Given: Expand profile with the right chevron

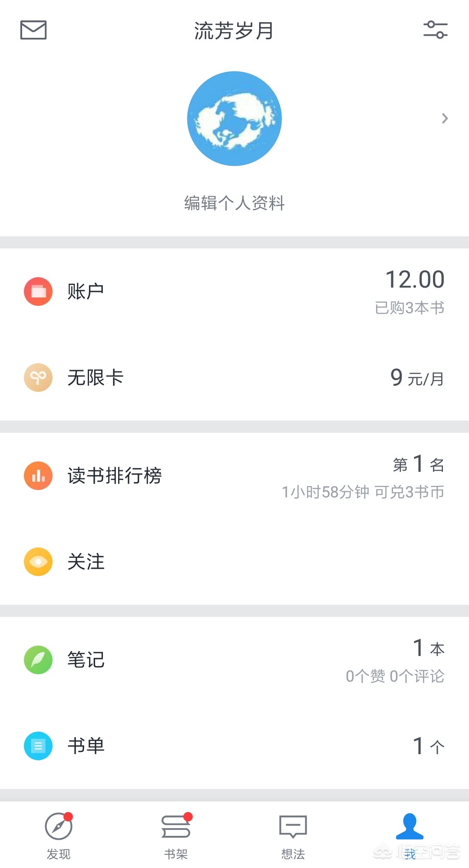Looking at the screenshot, I should [x=444, y=118].
